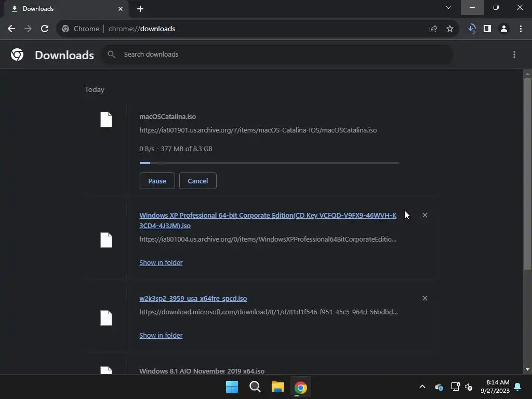
Task: Pause the macOSCatalina.iso download
Action: click(157, 181)
